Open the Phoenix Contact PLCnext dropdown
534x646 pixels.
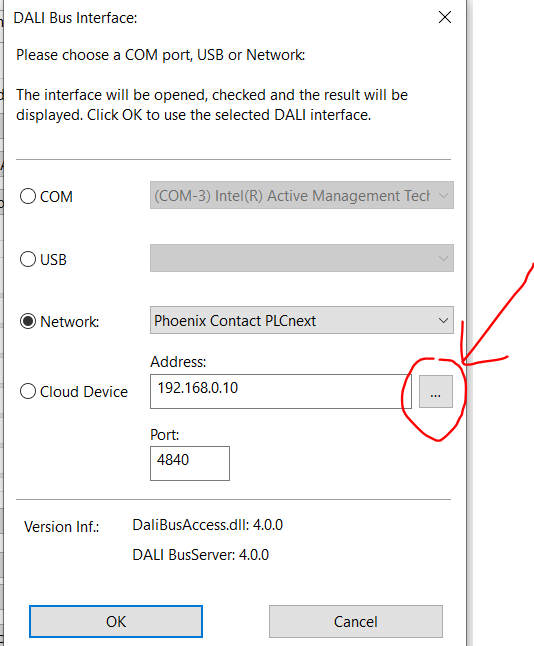(302, 320)
